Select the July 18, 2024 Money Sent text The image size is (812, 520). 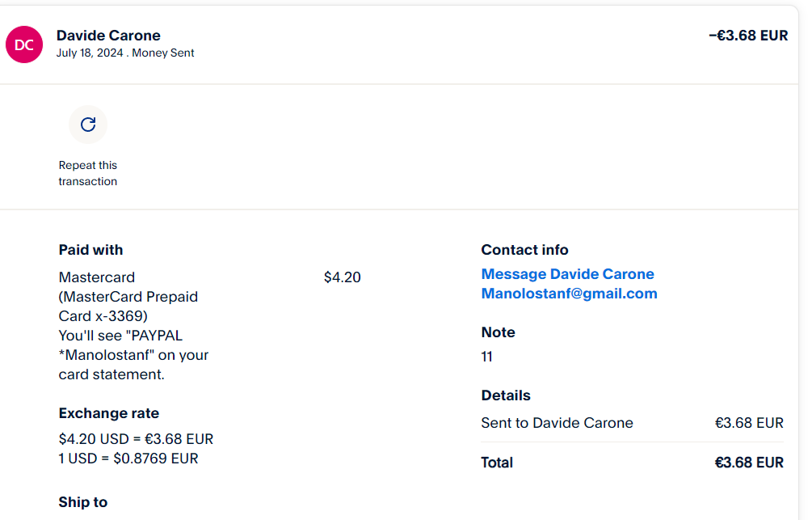(125, 53)
